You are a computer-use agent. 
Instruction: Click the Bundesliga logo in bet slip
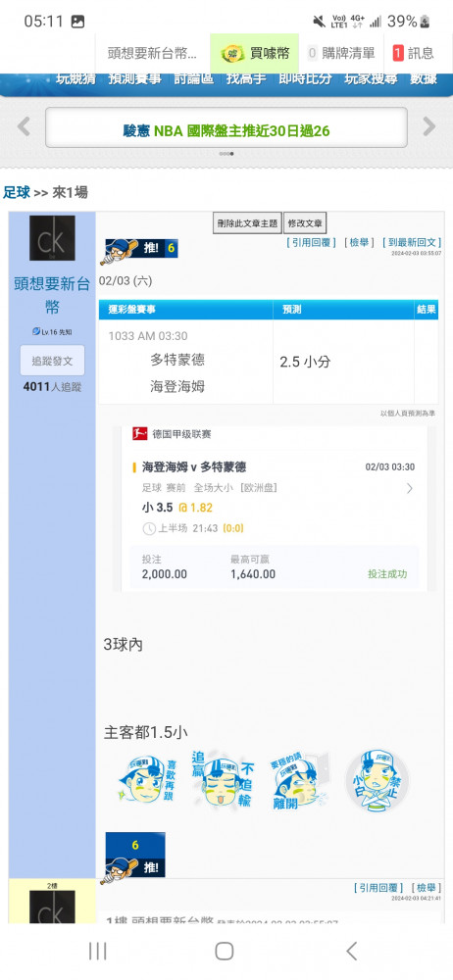pyautogui.click(x=139, y=434)
